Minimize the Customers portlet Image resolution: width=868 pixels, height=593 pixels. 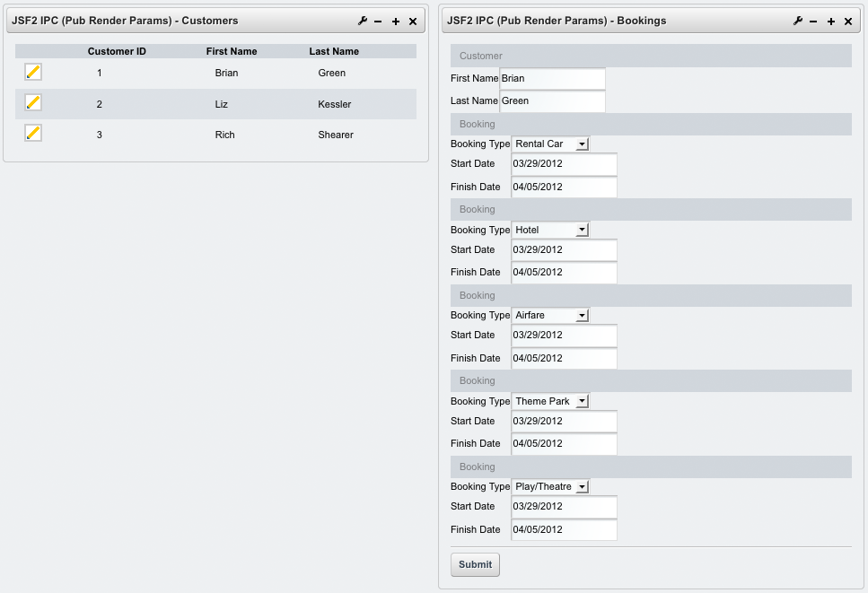point(378,21)
